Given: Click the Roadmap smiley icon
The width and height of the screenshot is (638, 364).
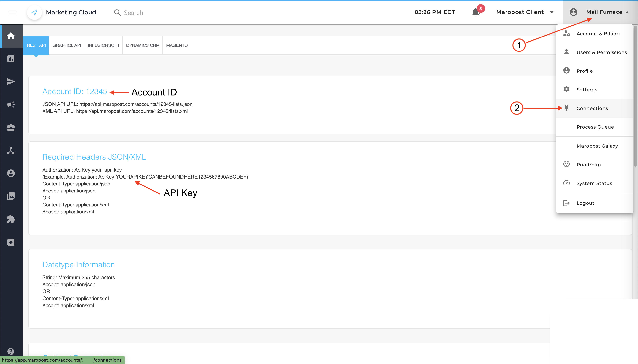Looking at the screenshot, I should point(567,164).
